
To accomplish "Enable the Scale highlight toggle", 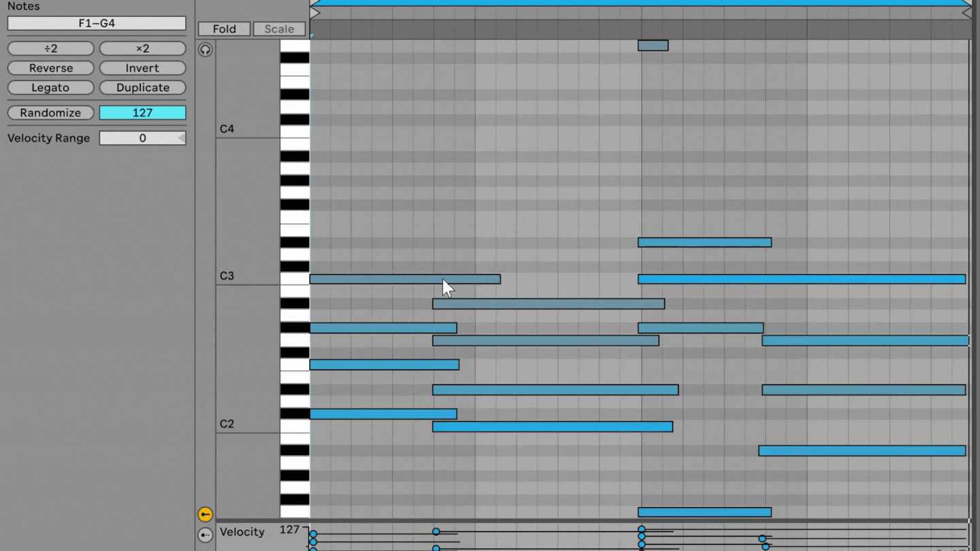I will [278, 29].
